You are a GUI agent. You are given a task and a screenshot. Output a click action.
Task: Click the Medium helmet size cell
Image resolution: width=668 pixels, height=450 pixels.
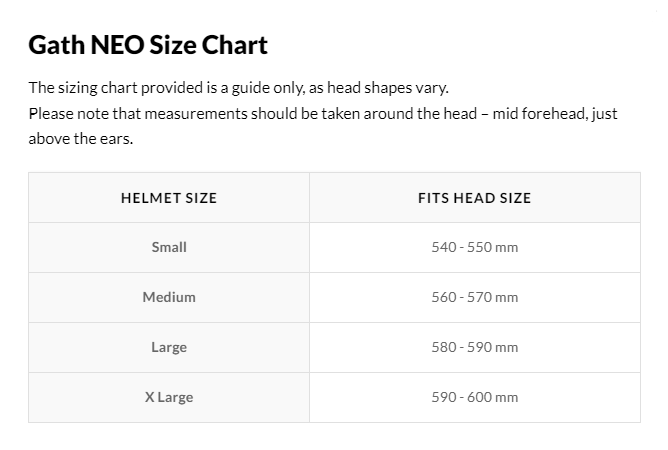tap(169, 297)
